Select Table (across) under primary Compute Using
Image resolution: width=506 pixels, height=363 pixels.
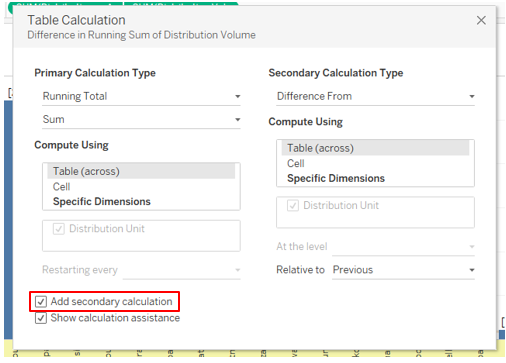tap(141, 171)
